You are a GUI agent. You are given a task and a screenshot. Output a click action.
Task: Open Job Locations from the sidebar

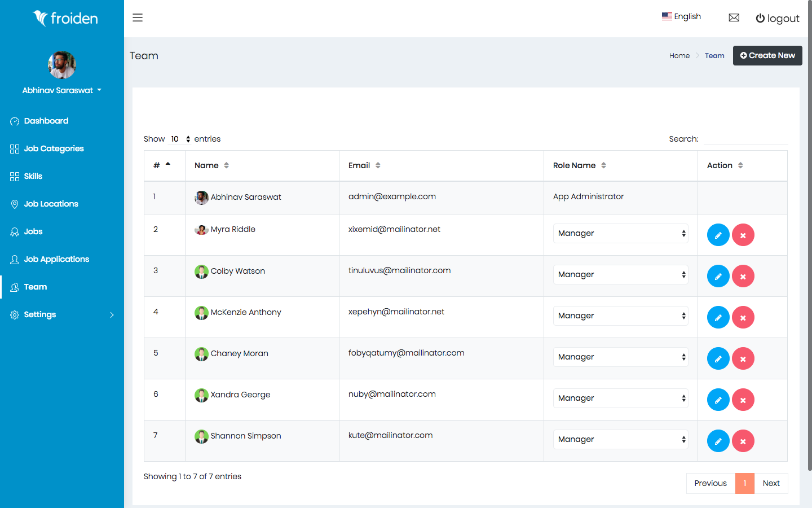coord(14,204)
